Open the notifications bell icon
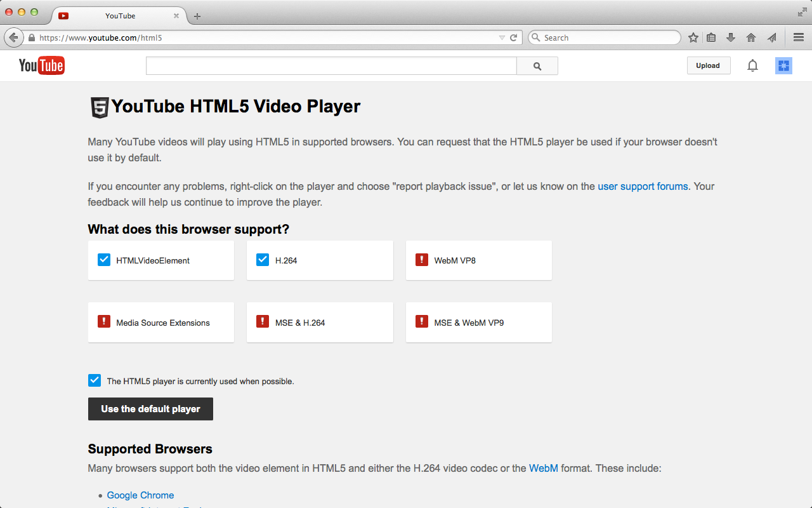 (752, 65)
